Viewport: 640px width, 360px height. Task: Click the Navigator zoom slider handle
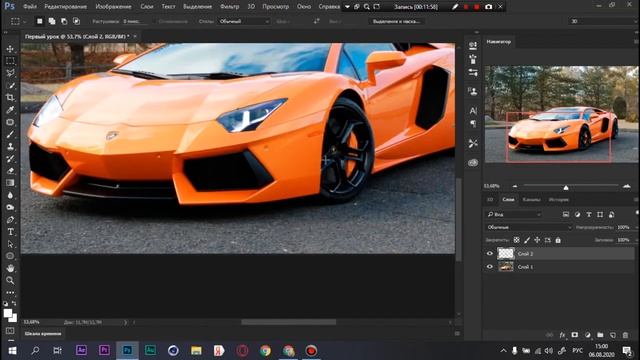click(566, 187)
